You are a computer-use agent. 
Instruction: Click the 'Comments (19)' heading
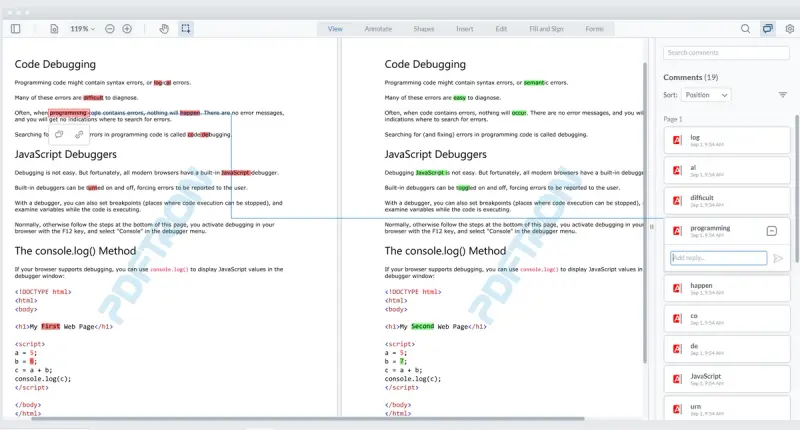[690, 77]
